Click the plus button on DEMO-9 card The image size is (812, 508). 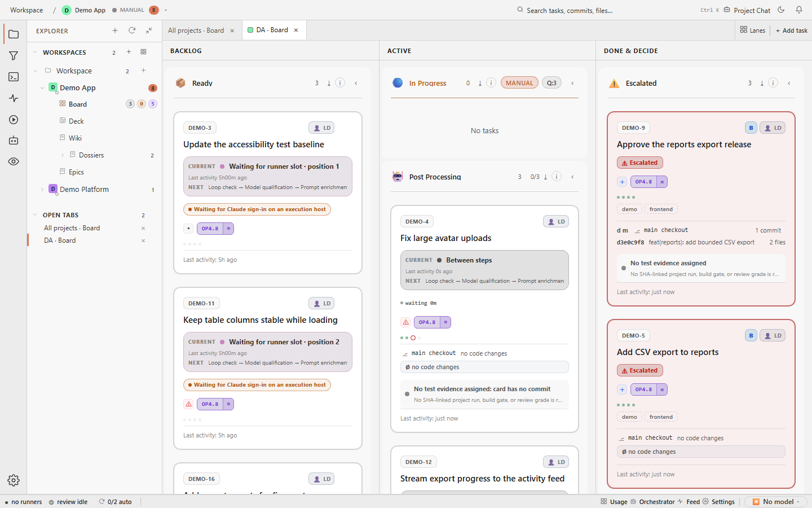[x=622, y=182]
